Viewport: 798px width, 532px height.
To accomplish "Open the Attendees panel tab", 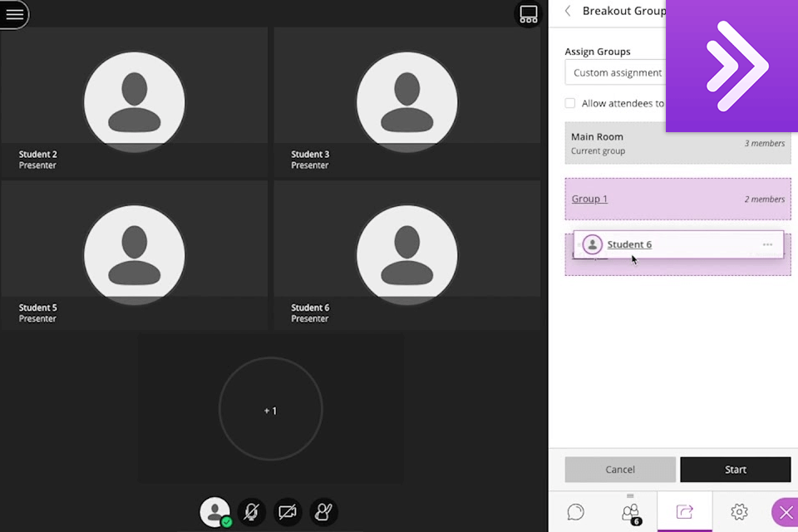I will click(x=631, y=513).
